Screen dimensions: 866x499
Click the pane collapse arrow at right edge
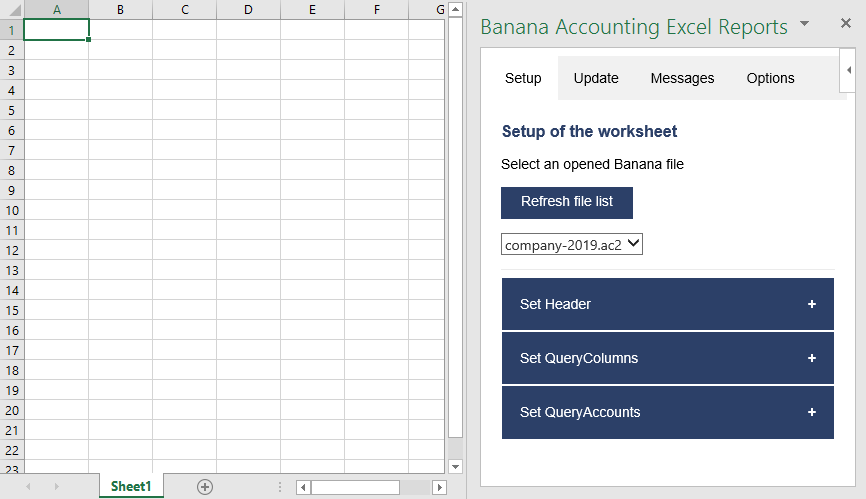pyautogui.click(x=849, y=70)
